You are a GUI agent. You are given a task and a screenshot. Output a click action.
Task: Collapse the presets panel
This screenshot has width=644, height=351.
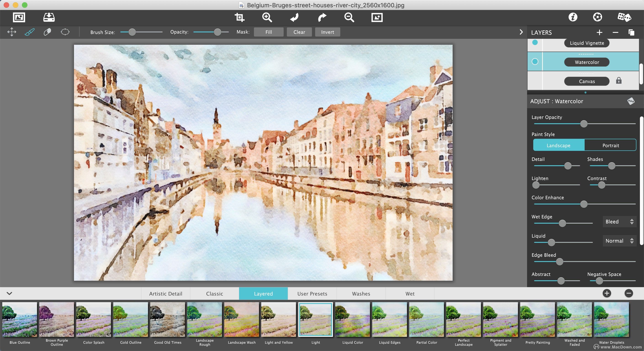[10, 293]
